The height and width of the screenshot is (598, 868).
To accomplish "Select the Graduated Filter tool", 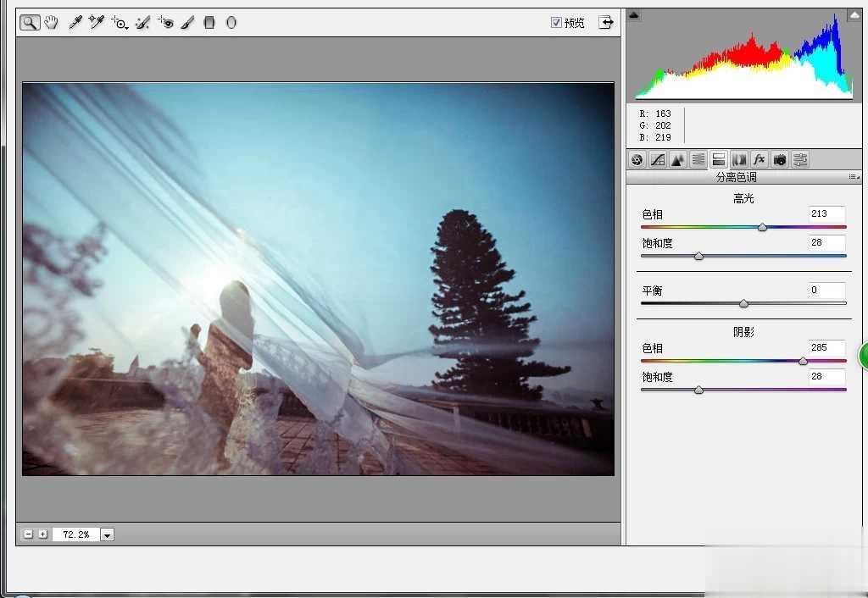I will pyautogui.click(x=209, y=23).
